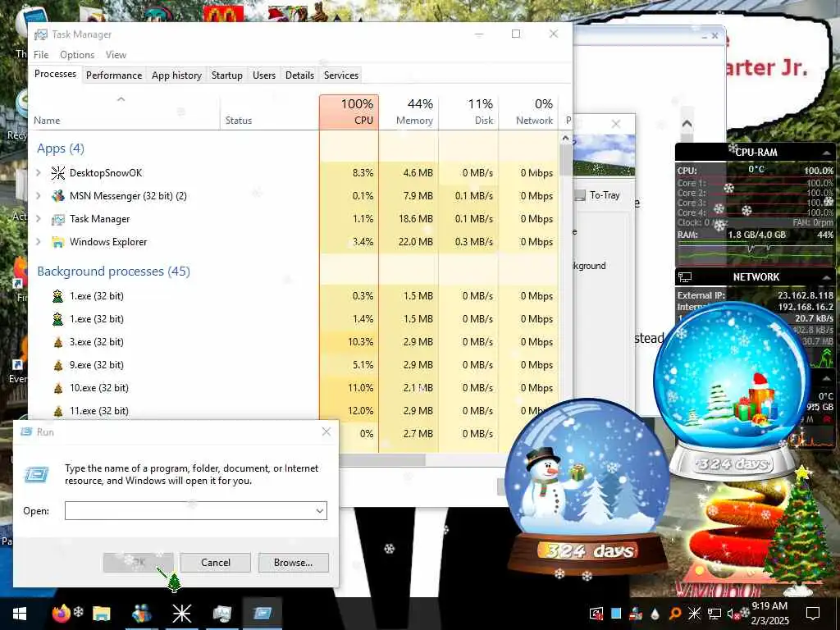Open the Run dialog Open dropdown arrow
840x630 pixels.
click(x=320, y=511)
